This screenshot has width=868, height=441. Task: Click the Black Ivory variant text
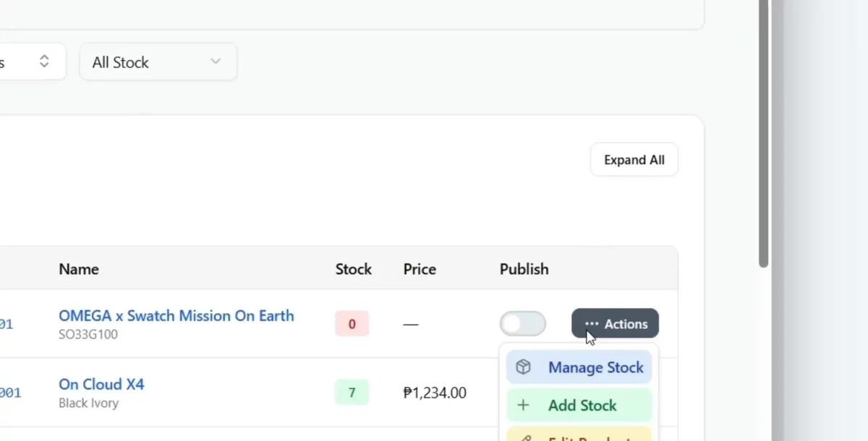pos(88,403)
